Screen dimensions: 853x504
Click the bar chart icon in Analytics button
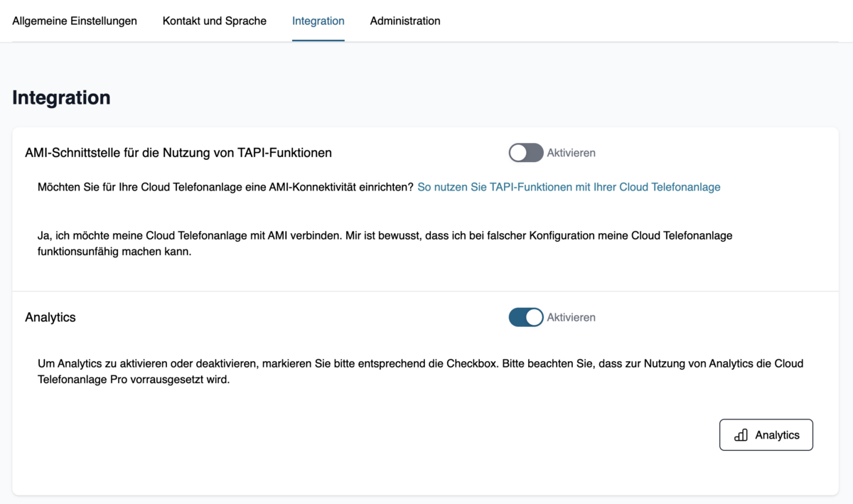coord(741,435)
